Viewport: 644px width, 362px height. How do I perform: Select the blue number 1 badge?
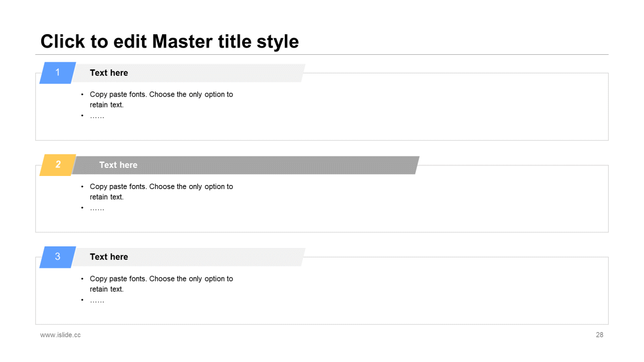coord(58,73)
